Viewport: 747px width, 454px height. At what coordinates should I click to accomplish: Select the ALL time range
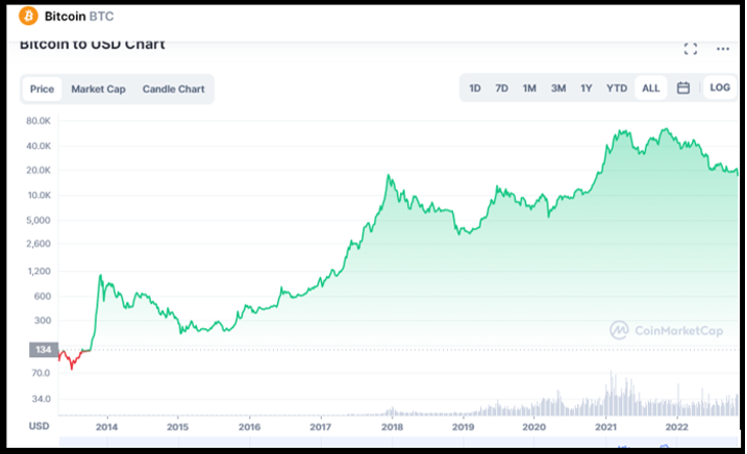pos(651,88)
